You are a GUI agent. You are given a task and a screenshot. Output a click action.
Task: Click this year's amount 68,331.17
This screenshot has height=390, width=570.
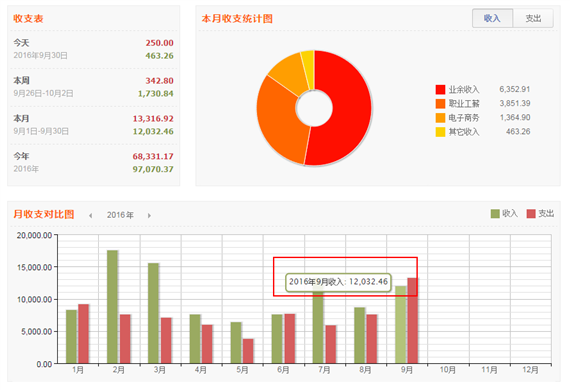(153, 156)
